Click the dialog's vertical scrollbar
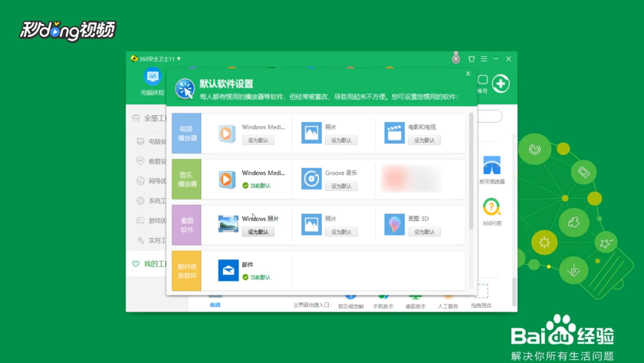This screenshot has height=363, width=644. (471, 170)
